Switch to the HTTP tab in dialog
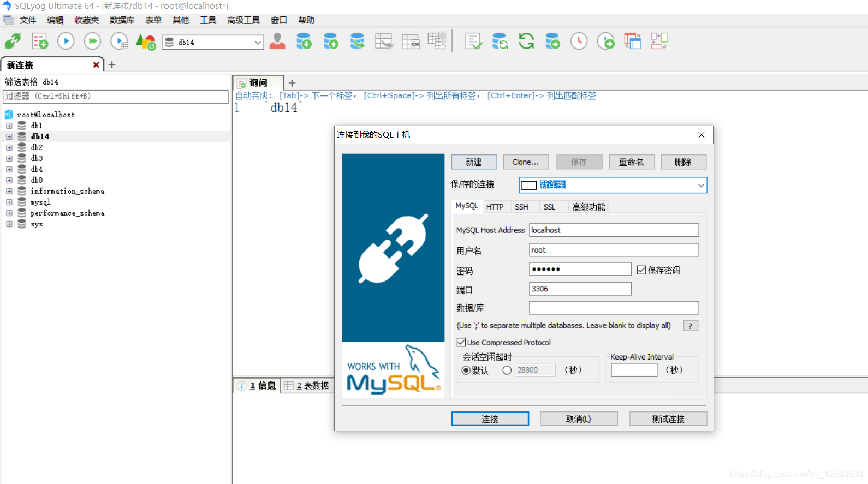Viewport: 868px width, 484px height. [495, 207]
